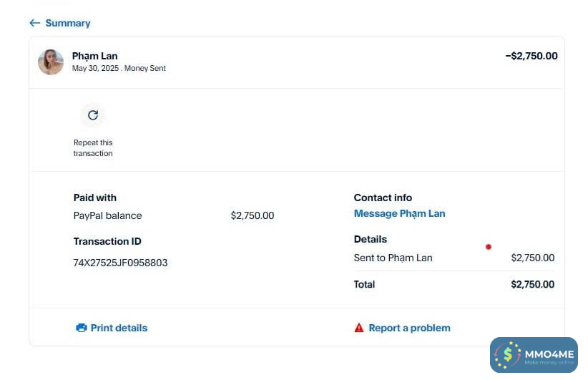Go back via the Summary link
Viewport: 588px width, 380px height.
point(67,23)
